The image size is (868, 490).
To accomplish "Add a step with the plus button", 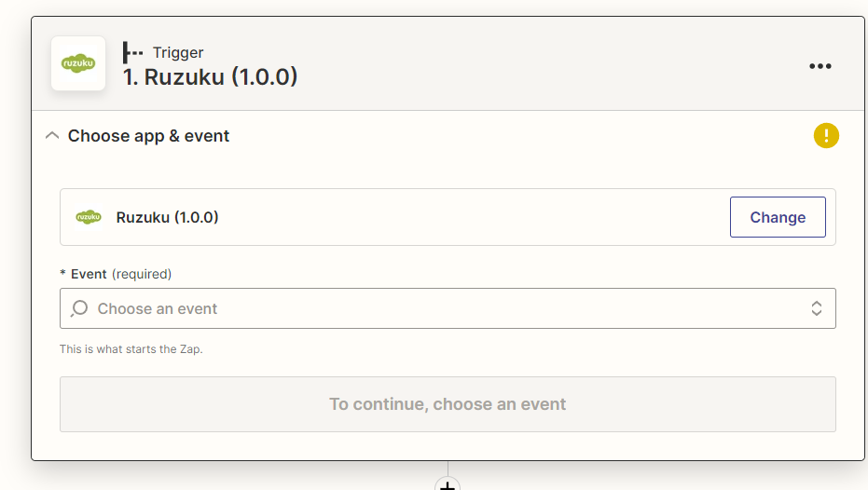I will (x=448, y=485).
